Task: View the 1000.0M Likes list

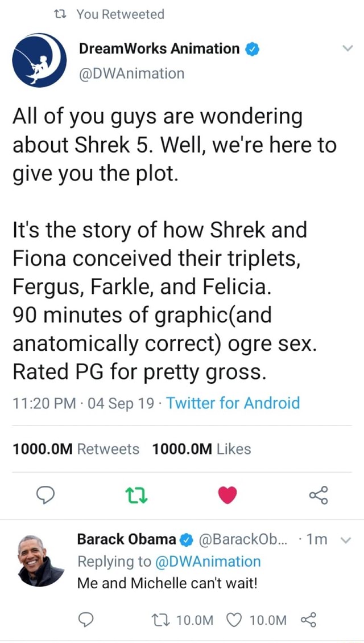Action: [202, 449]
